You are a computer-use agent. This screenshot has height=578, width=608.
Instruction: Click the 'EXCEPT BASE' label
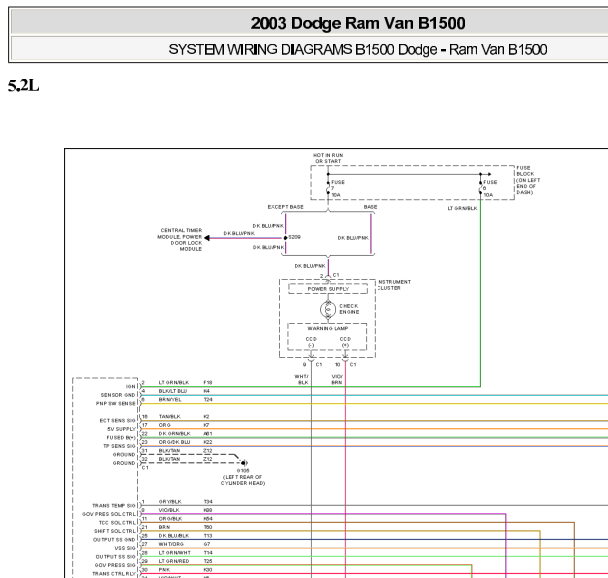(x=285, y=207)
